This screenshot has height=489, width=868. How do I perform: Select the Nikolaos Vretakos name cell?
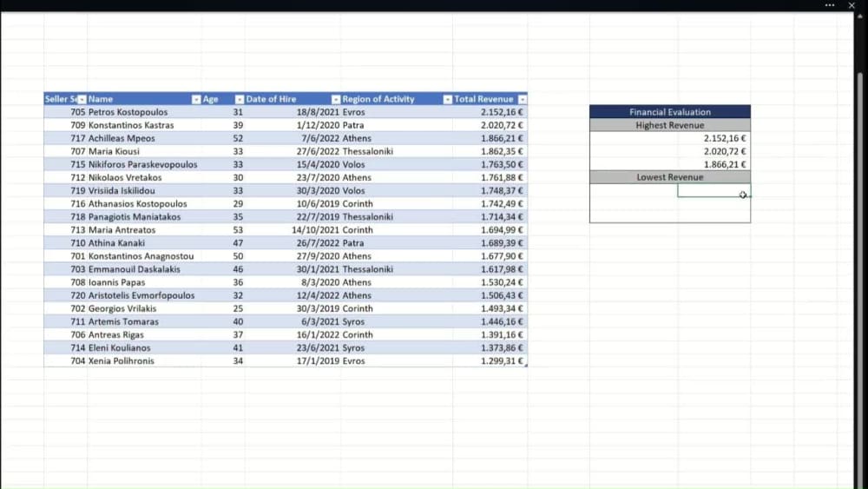coord(144,178)
